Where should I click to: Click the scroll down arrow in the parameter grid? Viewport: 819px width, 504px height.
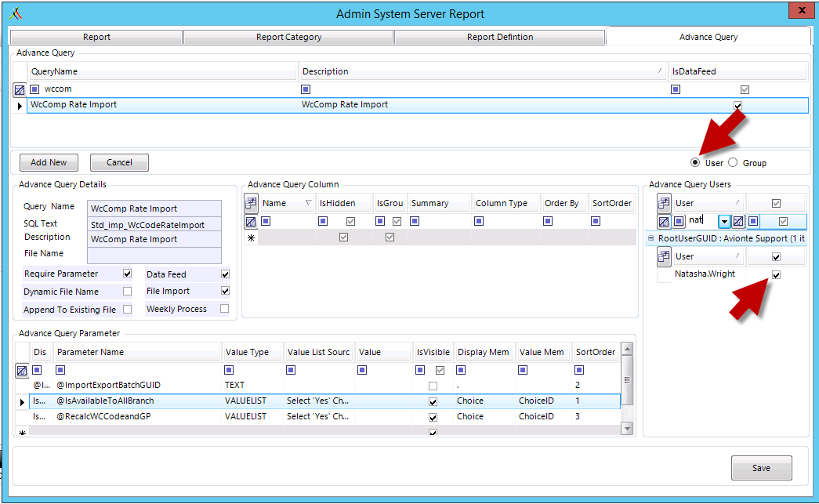point(627,428)
